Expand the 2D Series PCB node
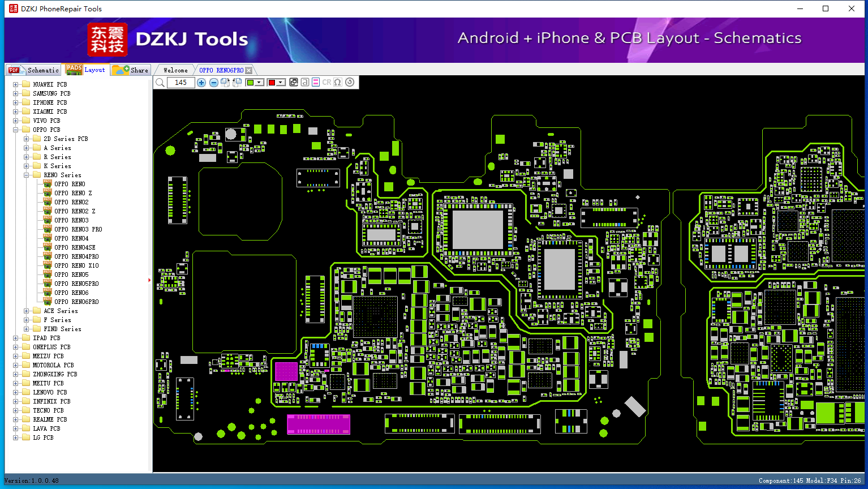 pyautogui.click(x=27, y=139)
